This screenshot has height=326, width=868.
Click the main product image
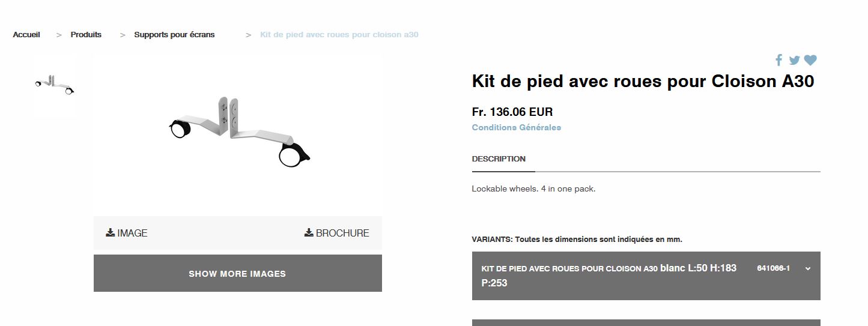click(238, 132)
